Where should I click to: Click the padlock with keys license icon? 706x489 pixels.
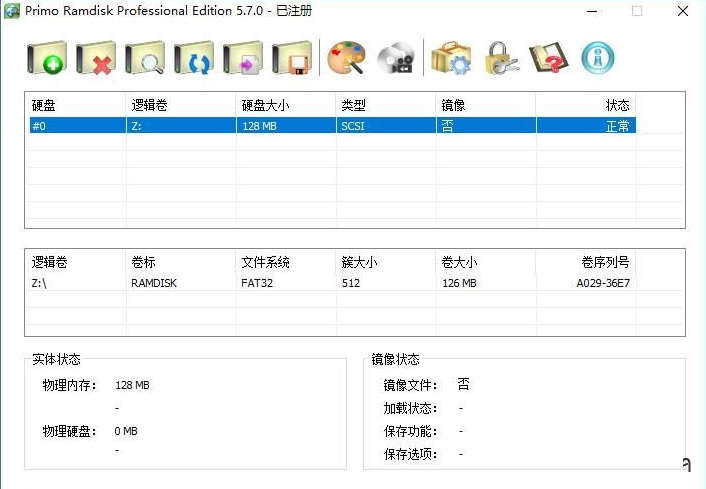[501, 58]
